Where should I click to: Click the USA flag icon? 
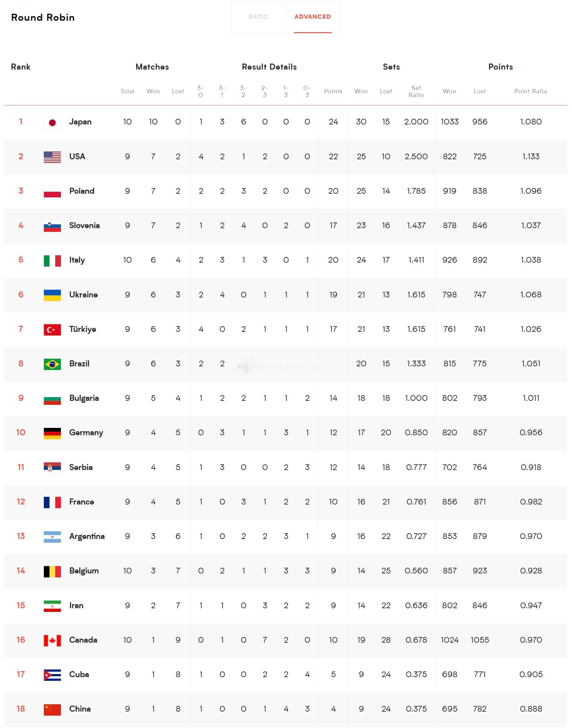point(52,157)
